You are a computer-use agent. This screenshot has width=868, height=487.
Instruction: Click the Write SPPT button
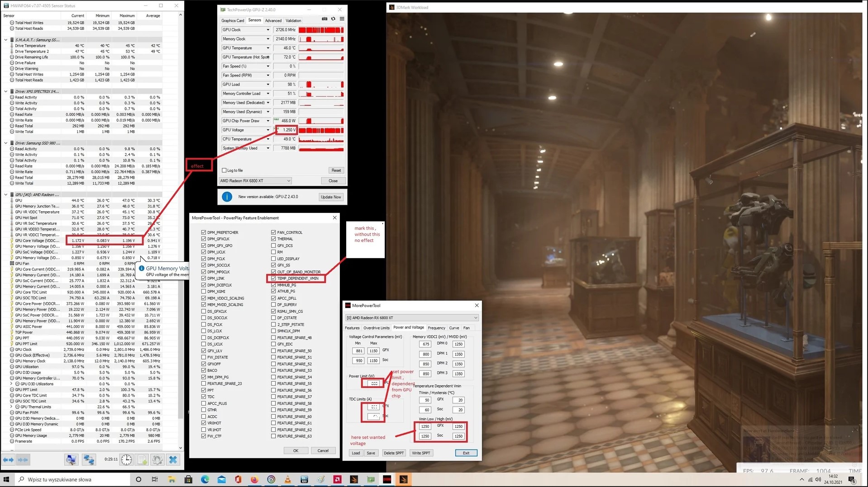[x=421, y=453]
